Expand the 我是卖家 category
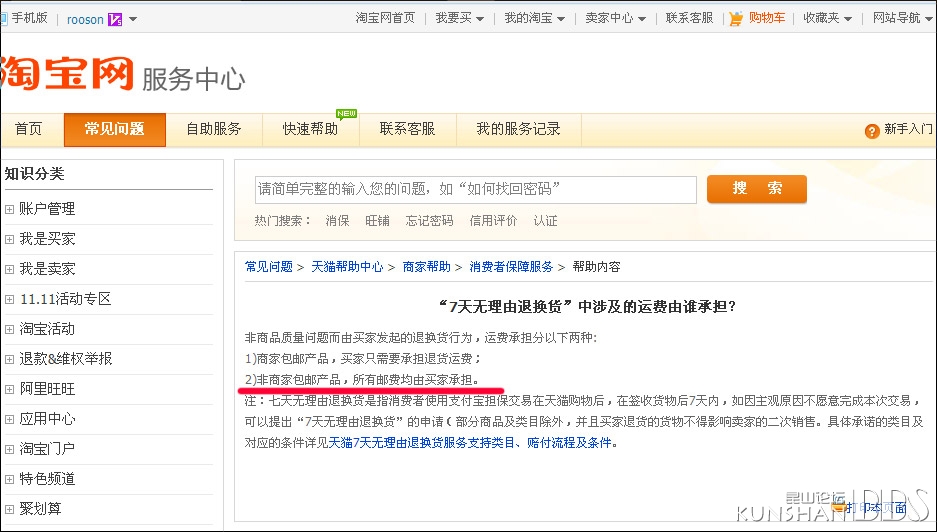The height and width of the screenshot is (532, 937). [10, 269]
